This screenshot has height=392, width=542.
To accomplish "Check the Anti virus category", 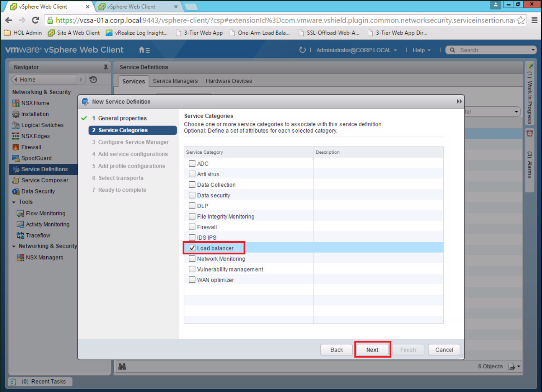I will 192,174.
